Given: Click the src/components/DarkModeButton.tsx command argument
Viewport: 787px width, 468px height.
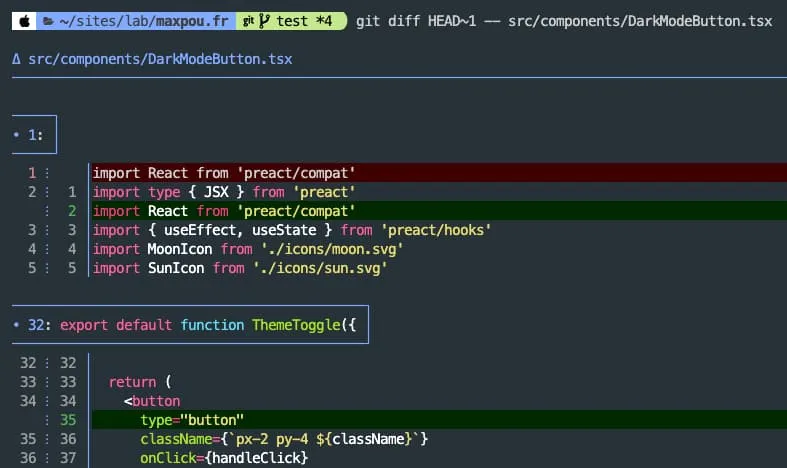Looking at the screenshot, I should tap(640, 21).
